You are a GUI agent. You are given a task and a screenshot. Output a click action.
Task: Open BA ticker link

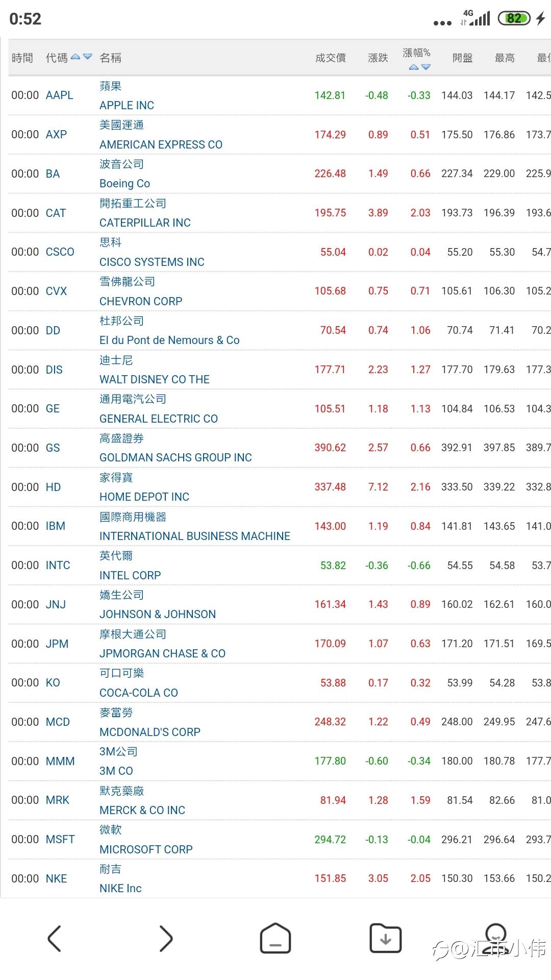tap(53, 174)
